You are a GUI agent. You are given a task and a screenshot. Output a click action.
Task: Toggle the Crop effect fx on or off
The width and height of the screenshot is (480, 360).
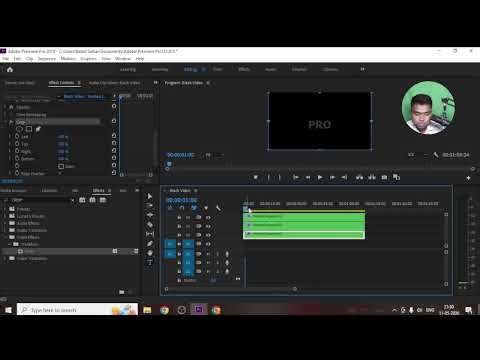click(11, 122)
